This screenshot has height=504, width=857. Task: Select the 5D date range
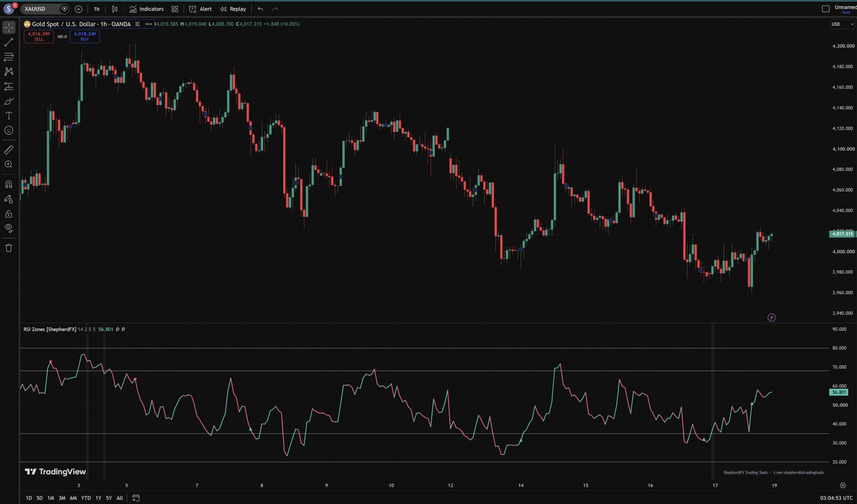40,498
